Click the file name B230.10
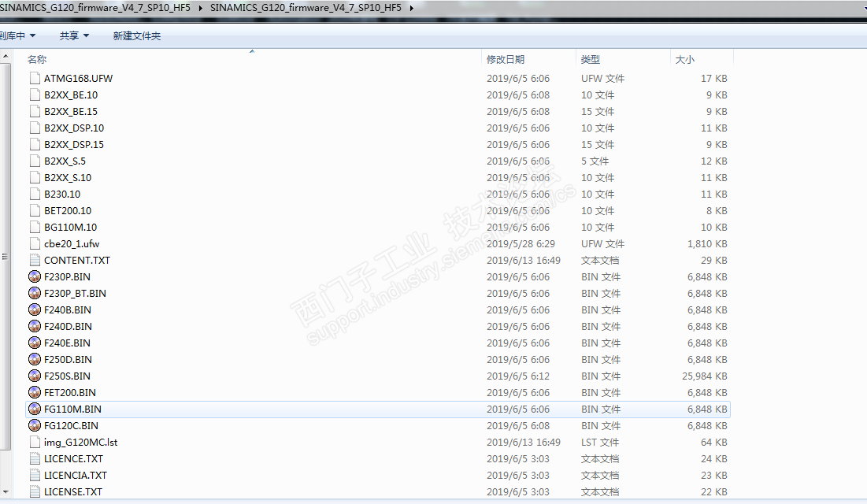The width and height of the screenshot is (867, 504). click(62, 195)
